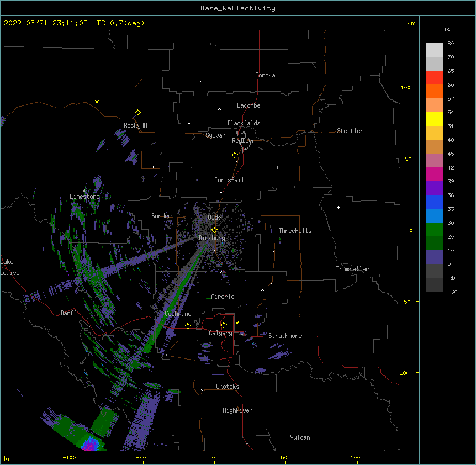The image size is (476, 465).
Task: Click the legend value -30
Action: pyautogui.click(x=452, y=292)
